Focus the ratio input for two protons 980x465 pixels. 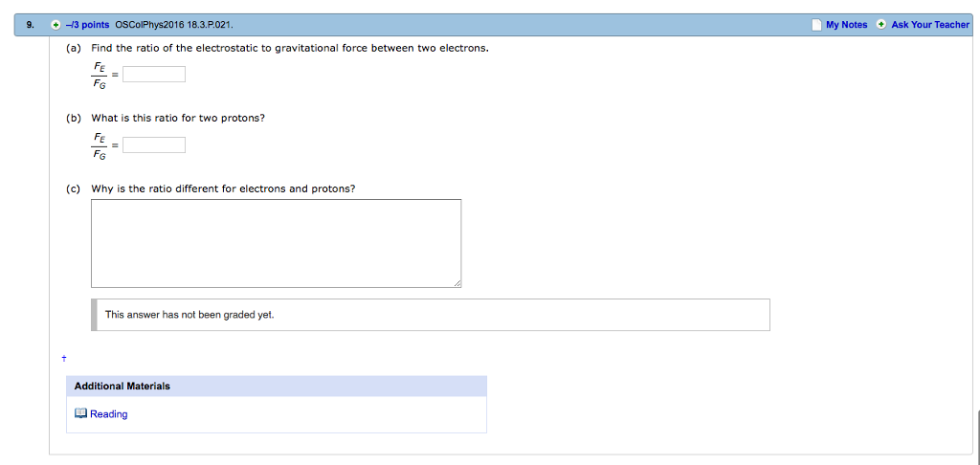[x=154, y=145]
